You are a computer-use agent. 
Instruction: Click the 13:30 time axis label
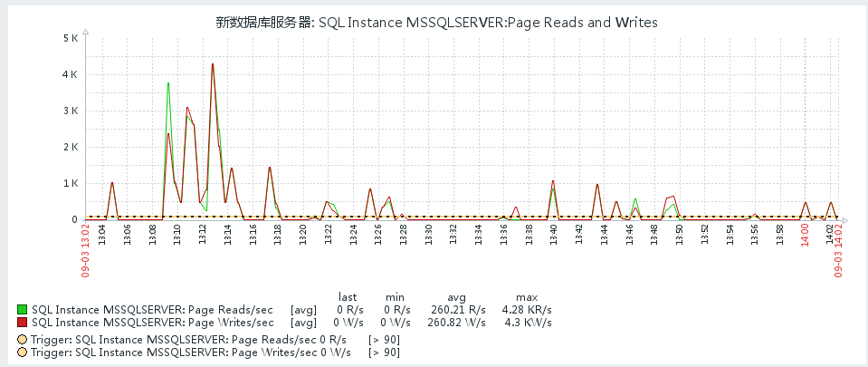pyautogui.click(x=429, y=234)
